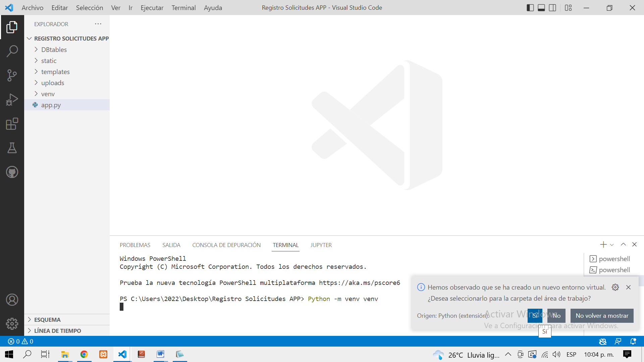Open the Terminal menu
Screen dimensions: 644x362
point(183,7)
